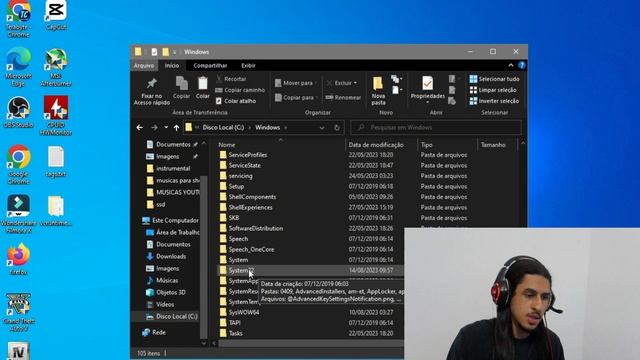640x360 pixels.
Task: Open the Help question mark icon
Action: click(x=522, y=65)
